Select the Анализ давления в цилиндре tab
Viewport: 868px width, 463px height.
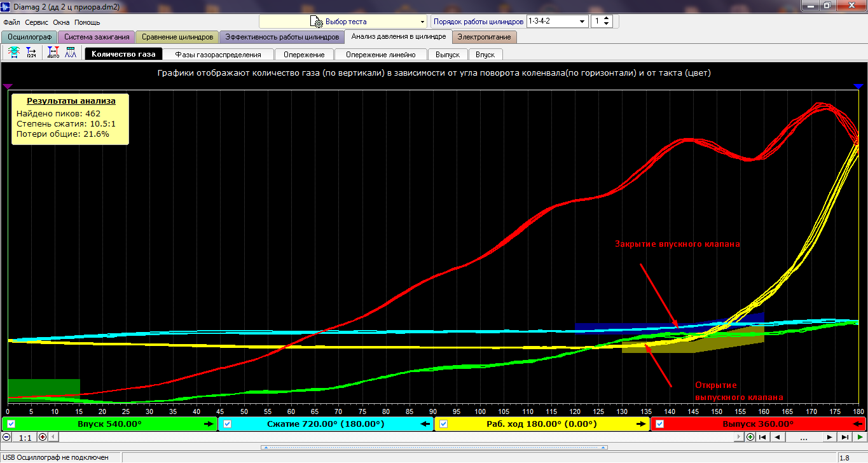[399, 36]
